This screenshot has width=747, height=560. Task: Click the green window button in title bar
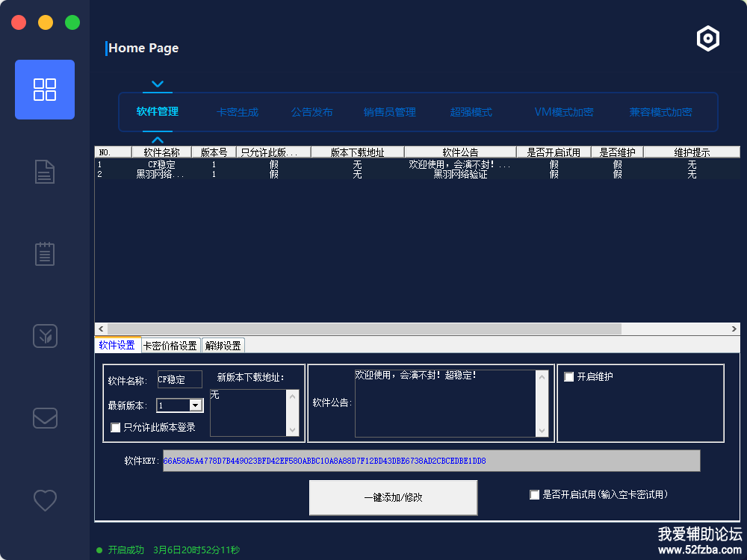point(72,22)
